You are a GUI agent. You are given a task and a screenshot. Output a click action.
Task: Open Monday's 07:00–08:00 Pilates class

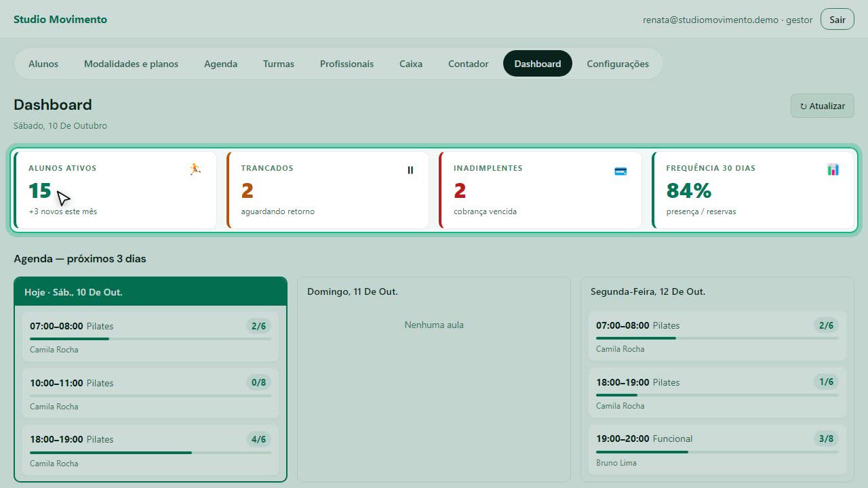coord(717,336)
